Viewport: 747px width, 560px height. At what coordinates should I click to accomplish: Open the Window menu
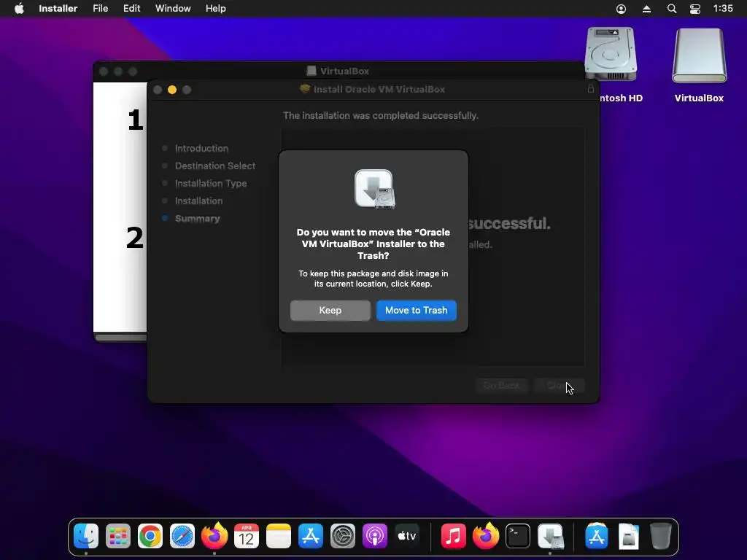tap(173, 9)
